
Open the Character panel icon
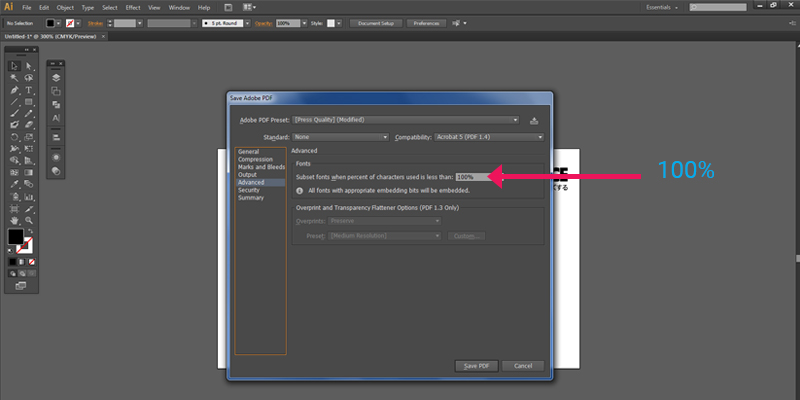[x=56, y=118]
